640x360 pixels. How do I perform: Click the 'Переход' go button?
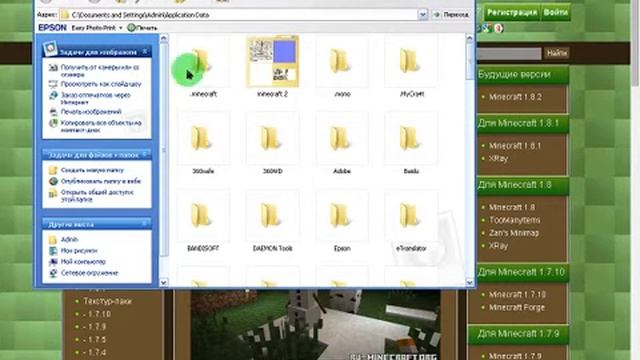point(451,15)
